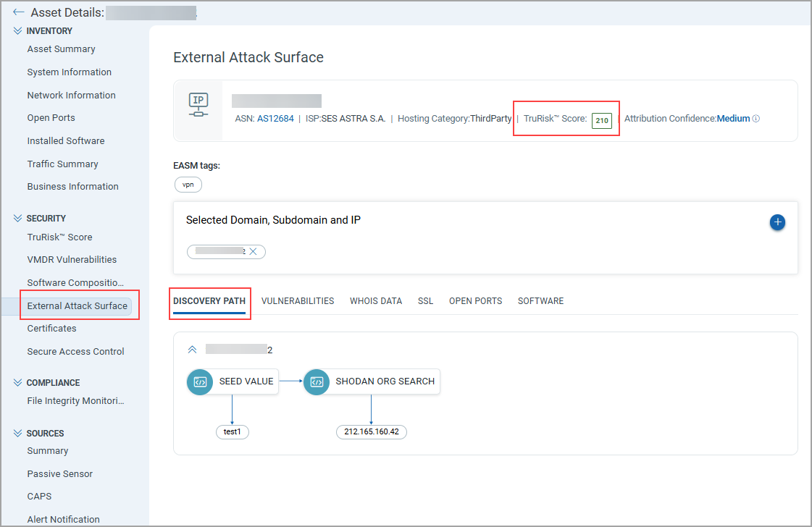Open Business Information in sidebar

click(73, 186)
